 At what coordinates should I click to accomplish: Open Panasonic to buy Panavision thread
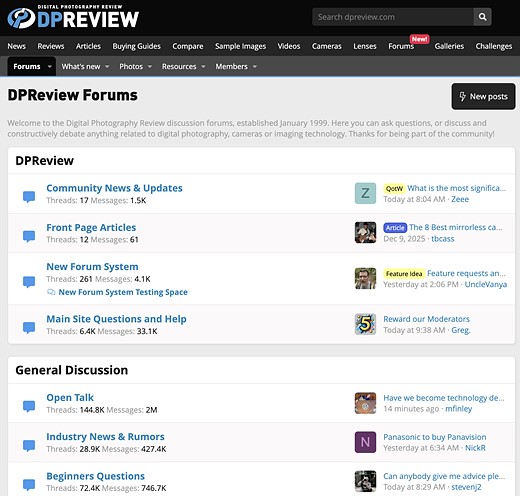coord(435,437)
